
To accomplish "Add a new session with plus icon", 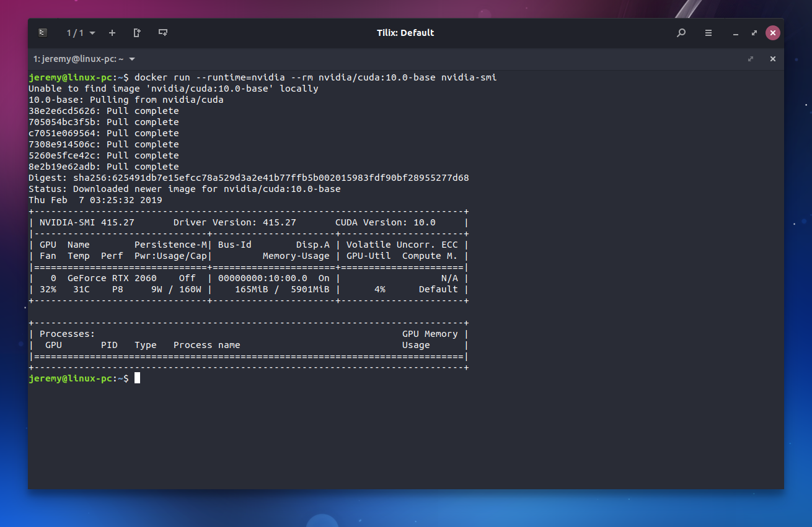I will (112, 33).
